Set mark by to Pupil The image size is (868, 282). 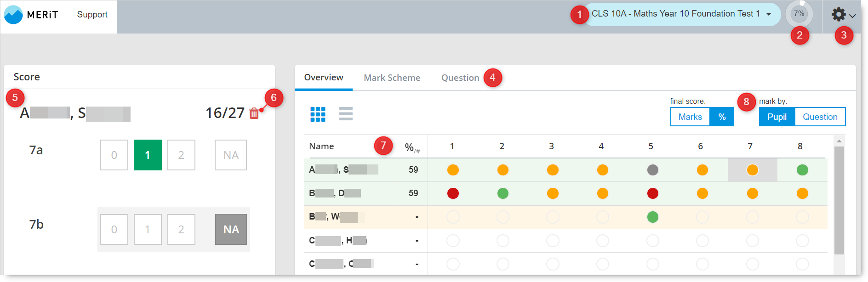click(x=777, y=117)
